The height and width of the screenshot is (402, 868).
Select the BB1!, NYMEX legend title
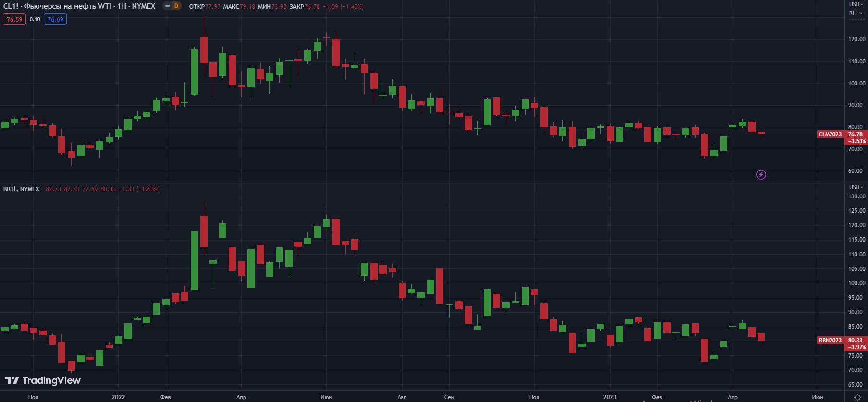pos(21,189)
